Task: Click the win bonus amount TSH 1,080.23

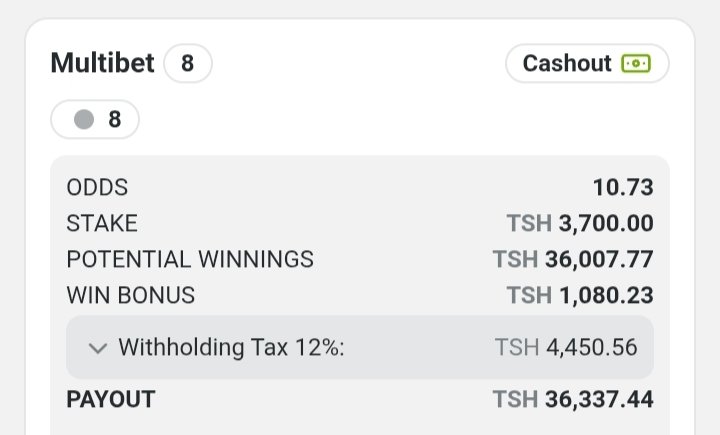Action: 580,295
